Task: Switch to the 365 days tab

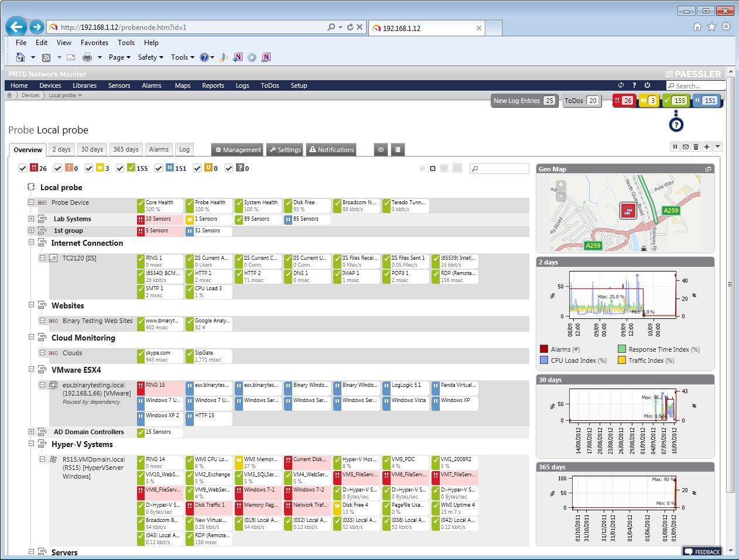Action: coord(126,149)
